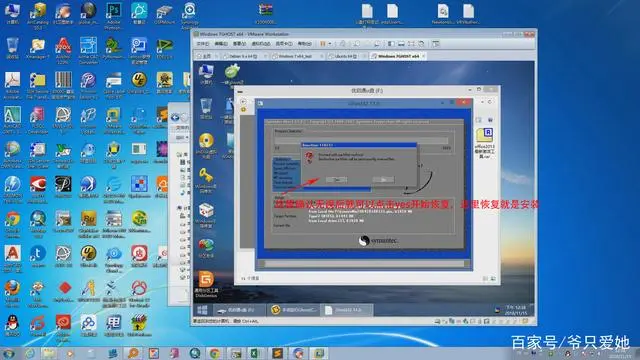Viewport: 640px width, 360px height.
Task: Launch DiskGenius partition tool in guest
Action: (x=206, y=279)
